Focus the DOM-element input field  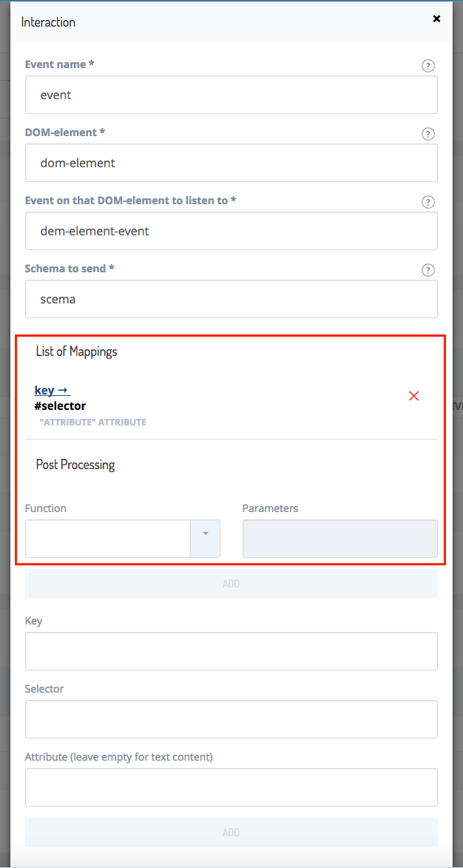click(x=231, y=163)
